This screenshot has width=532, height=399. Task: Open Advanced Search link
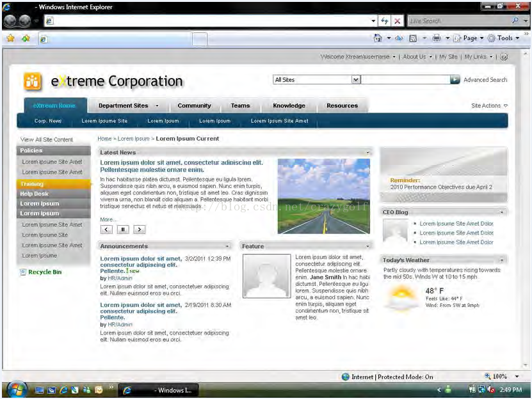(485, 80)
